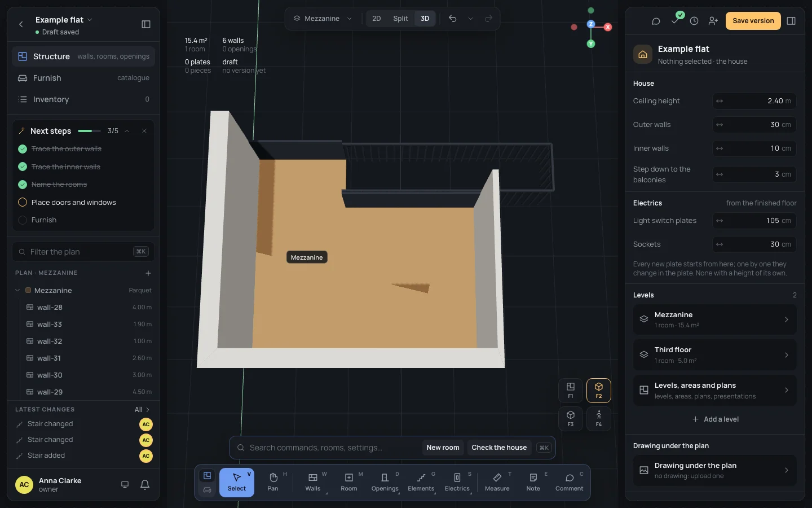Collapse the left sidebar panel
This screenshot has height=508, width=812.
[x=146, y=24]
